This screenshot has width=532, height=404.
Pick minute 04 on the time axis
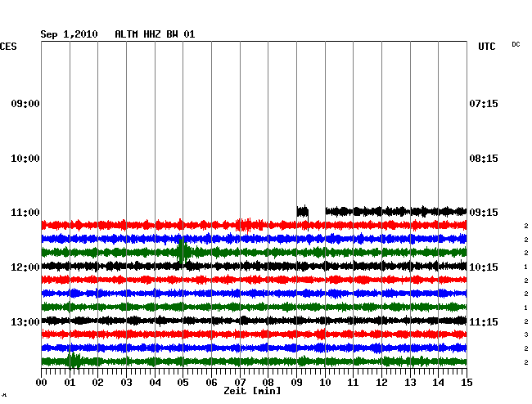tap(155, 382)
